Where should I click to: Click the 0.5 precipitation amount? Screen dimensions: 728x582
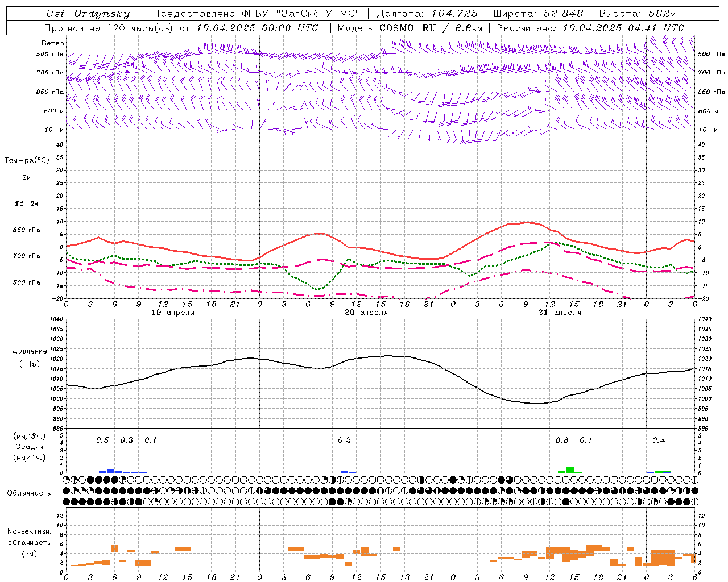pos(102,440)
